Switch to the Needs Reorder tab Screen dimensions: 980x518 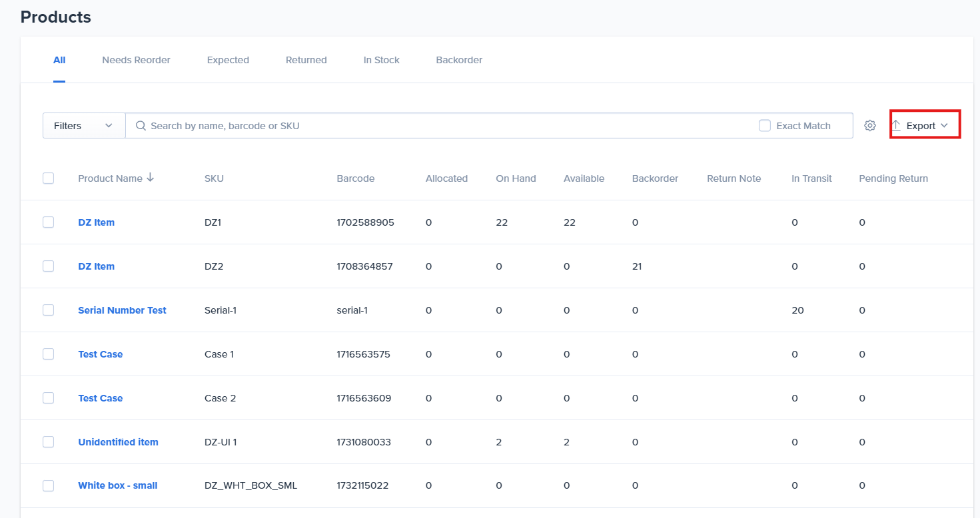[136, 60]
